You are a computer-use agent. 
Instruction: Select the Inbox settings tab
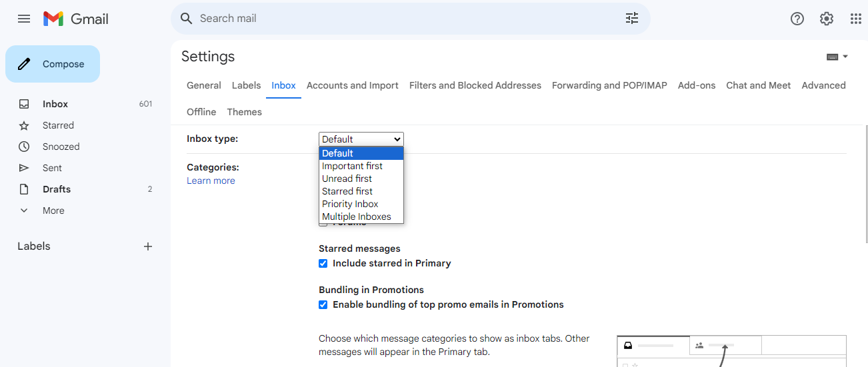click(283, 85)
